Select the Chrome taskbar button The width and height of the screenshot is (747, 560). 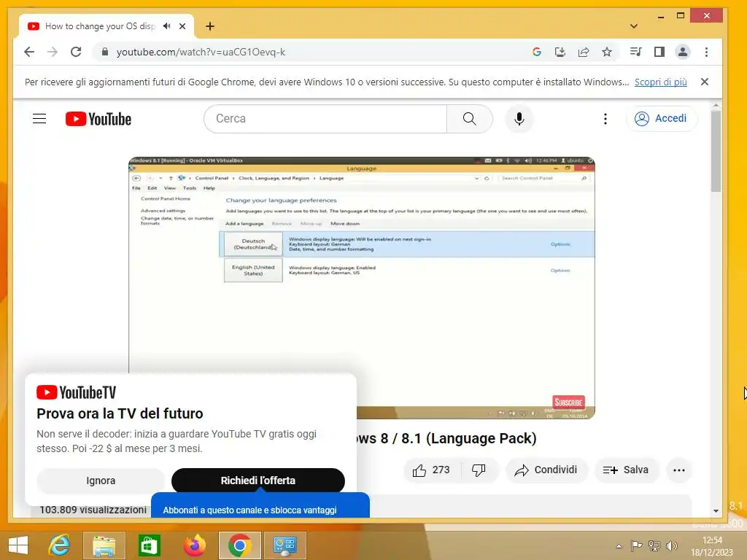coord(239,545)
